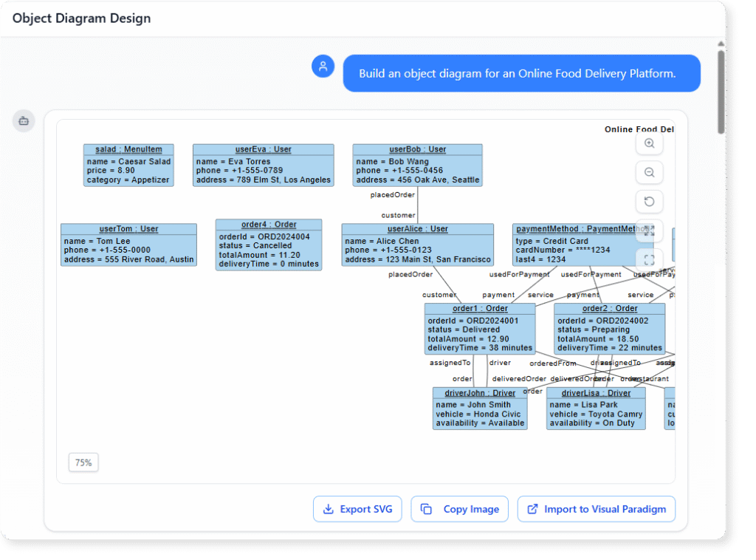Select the userAlice : User object box
The width and height of the screenshot is (756, 560).
417,244
